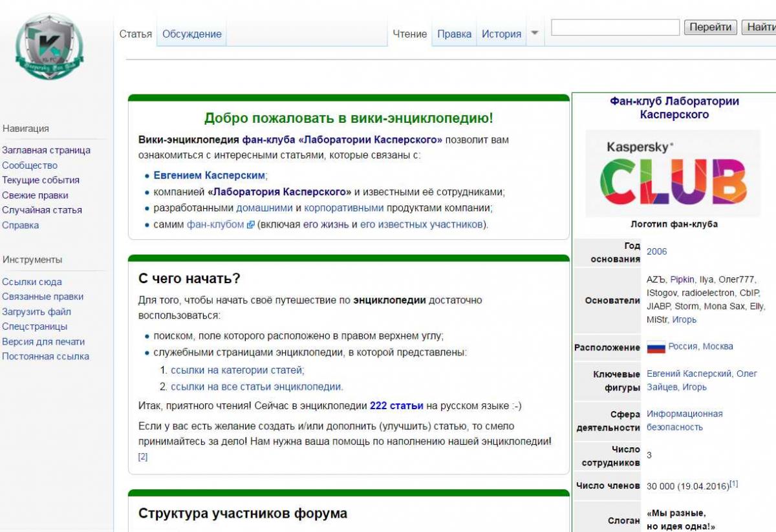Click Постоянная ссылка link
Image resolution: width=776 pixels, height=532 pixels.
[46, 357]
